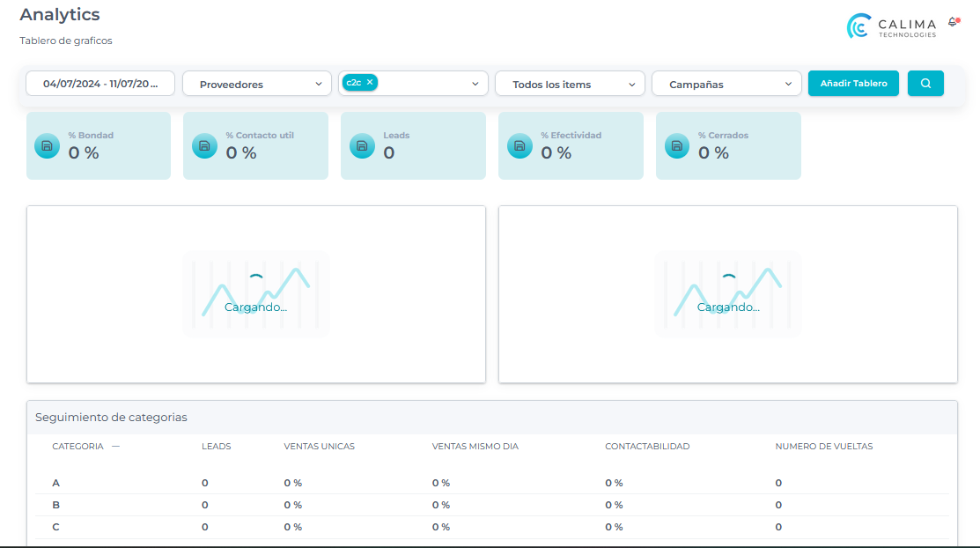Click the NUMERO DE VUELTAS column header
Screen dimensions: 980x548
click(823, 447)
